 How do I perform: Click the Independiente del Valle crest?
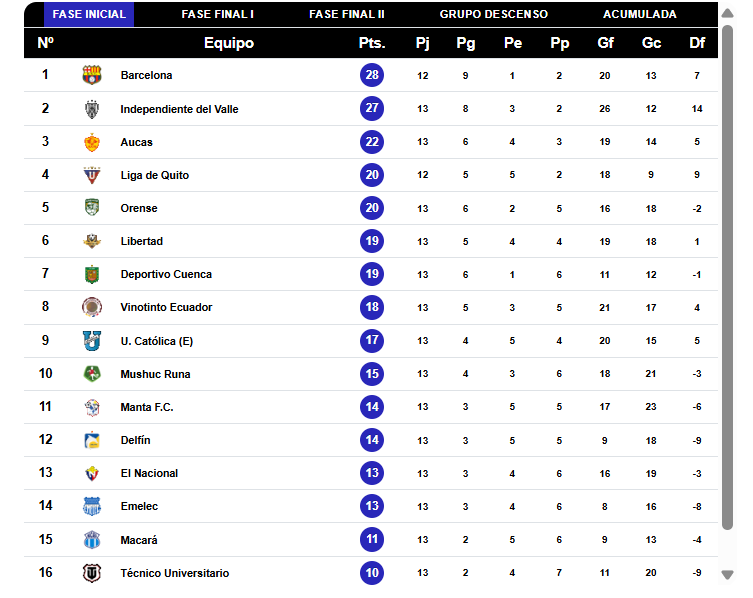click(x=92, y=109)
